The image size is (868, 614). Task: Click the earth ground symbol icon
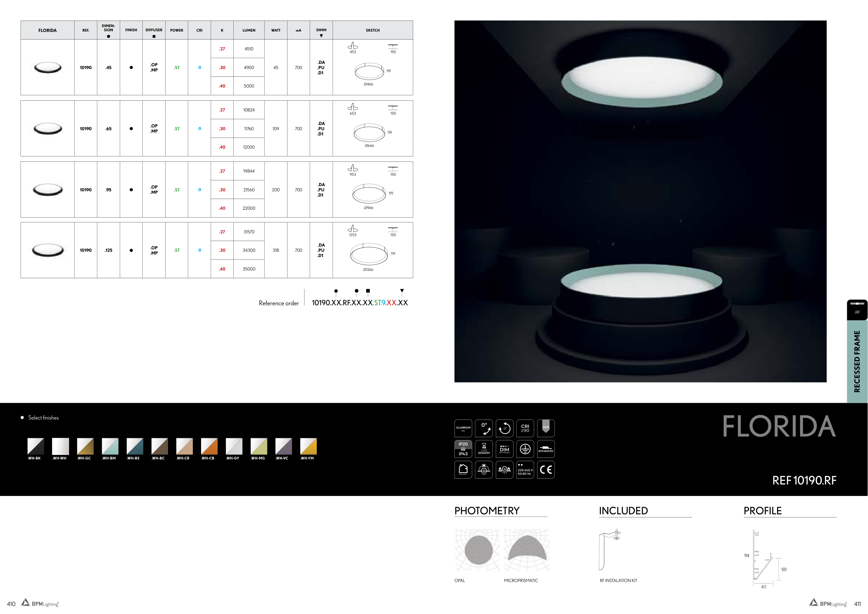coord(525,449)
